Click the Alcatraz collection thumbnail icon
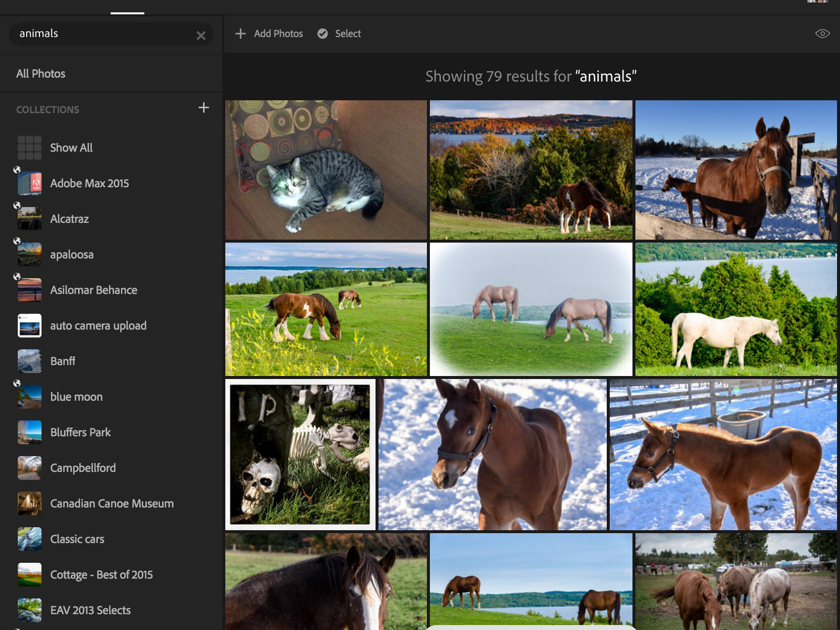This screenshot has width=840, height=630. (30, 219)
